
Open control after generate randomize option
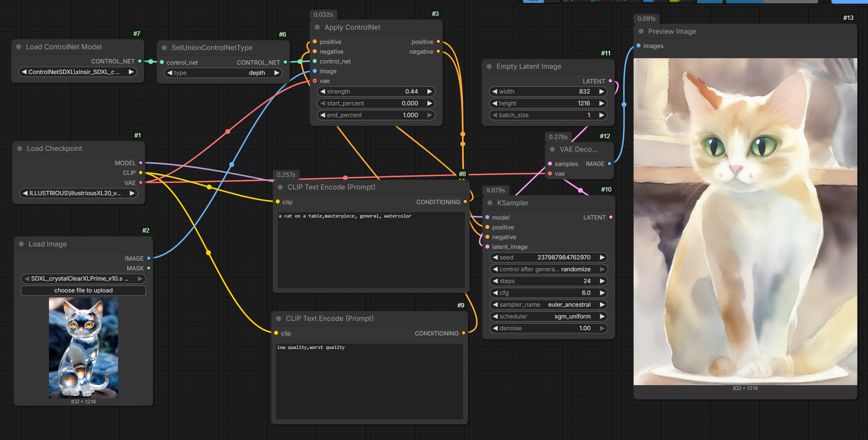[548, 269]
